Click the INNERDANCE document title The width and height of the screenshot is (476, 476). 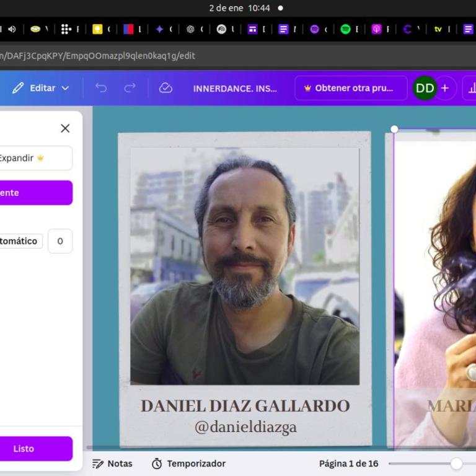click(x=235, y=89)
